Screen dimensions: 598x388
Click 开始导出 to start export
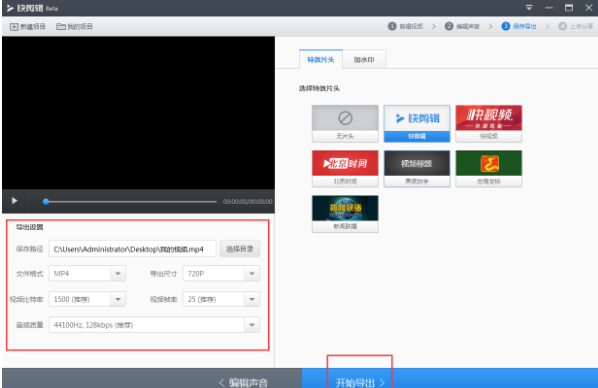(360, 382)
